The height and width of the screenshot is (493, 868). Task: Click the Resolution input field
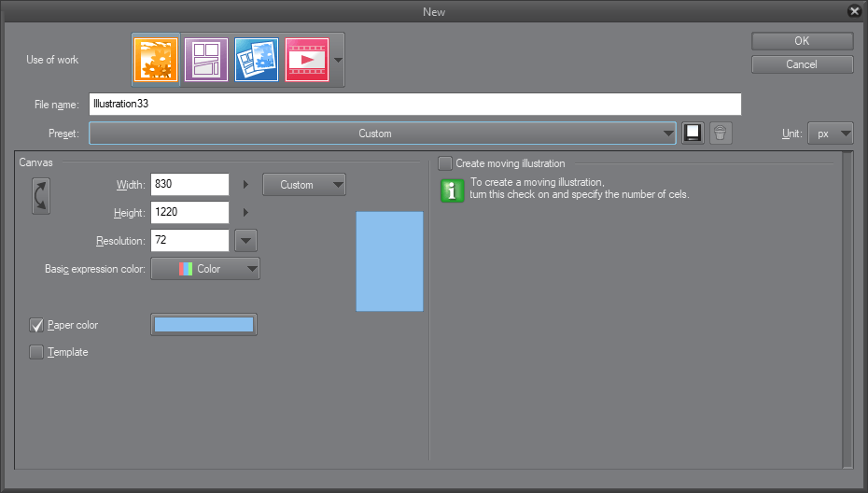(x=189, y=240)
